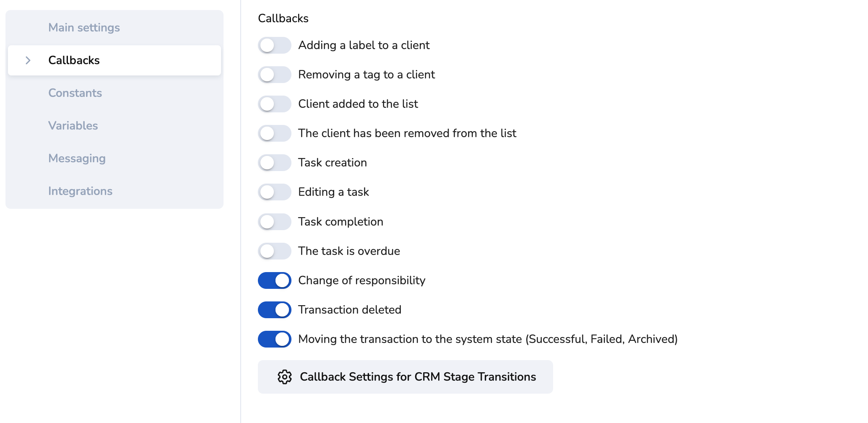Enable The task is overdue toggle
The width and height of the screenshot is (868, 423).
point(274,251)
